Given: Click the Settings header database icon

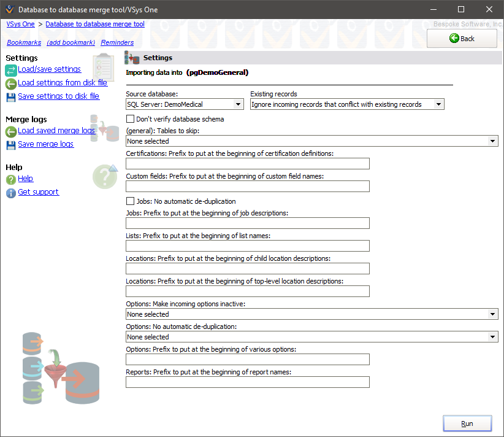Looking at the screenshot, I should (132, 58).
